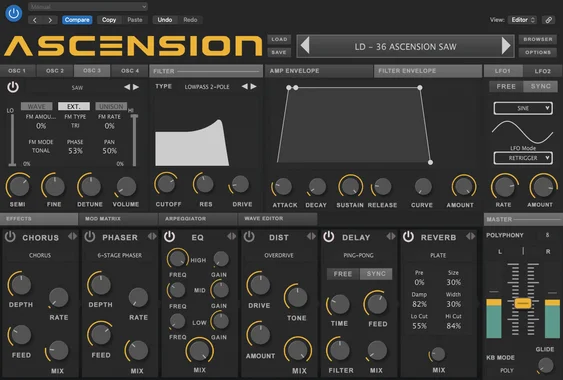Viewport: 563px width, 380px height.
Task: Open the Filter Envelope tab
Action: 428,71
